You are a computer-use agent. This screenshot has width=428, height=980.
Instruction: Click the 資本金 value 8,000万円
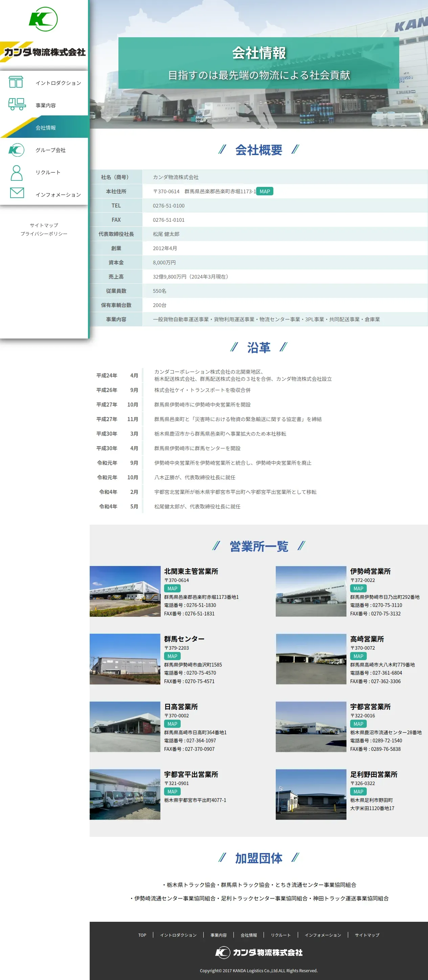point(164,262)
